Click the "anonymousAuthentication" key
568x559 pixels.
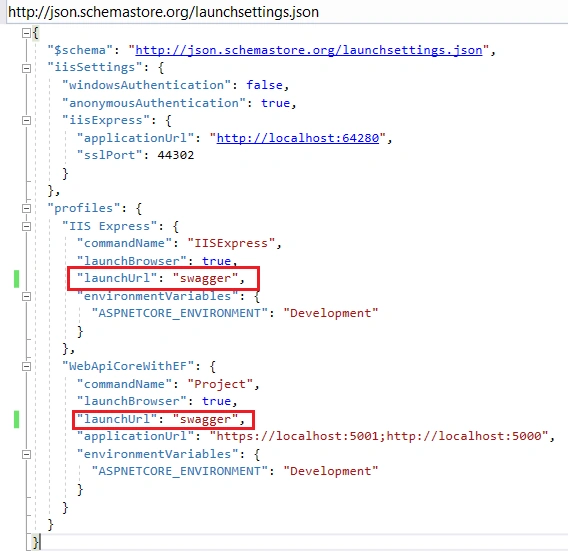pyautogui.click(x=154, y=103)
